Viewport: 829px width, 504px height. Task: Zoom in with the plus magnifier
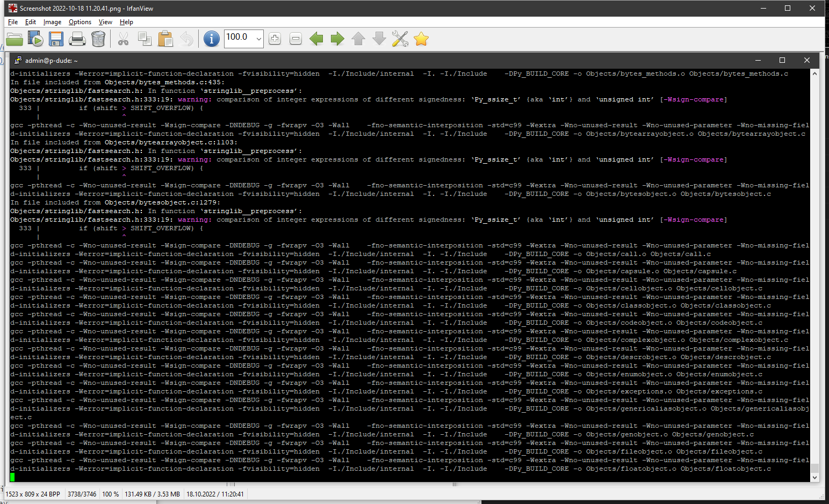[275, 39]
